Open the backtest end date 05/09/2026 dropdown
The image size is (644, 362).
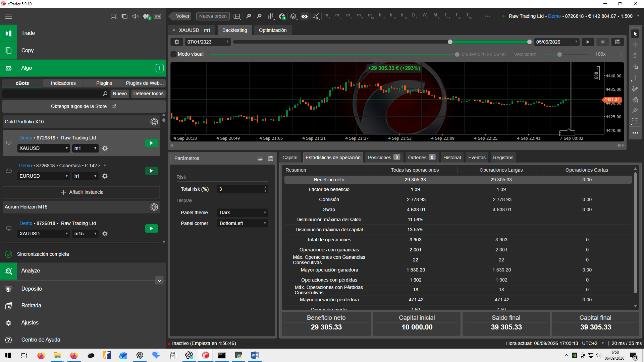coord(556,42)
